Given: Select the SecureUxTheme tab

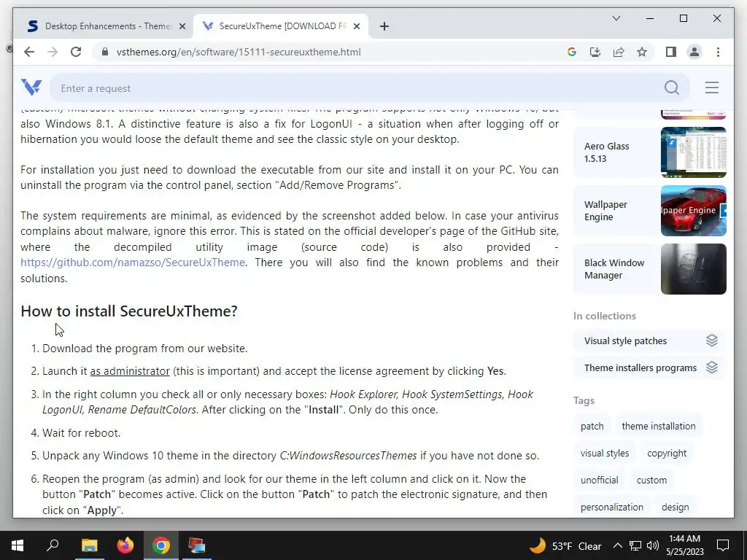Looking at the screenshot, I should (x=280, y=26).
